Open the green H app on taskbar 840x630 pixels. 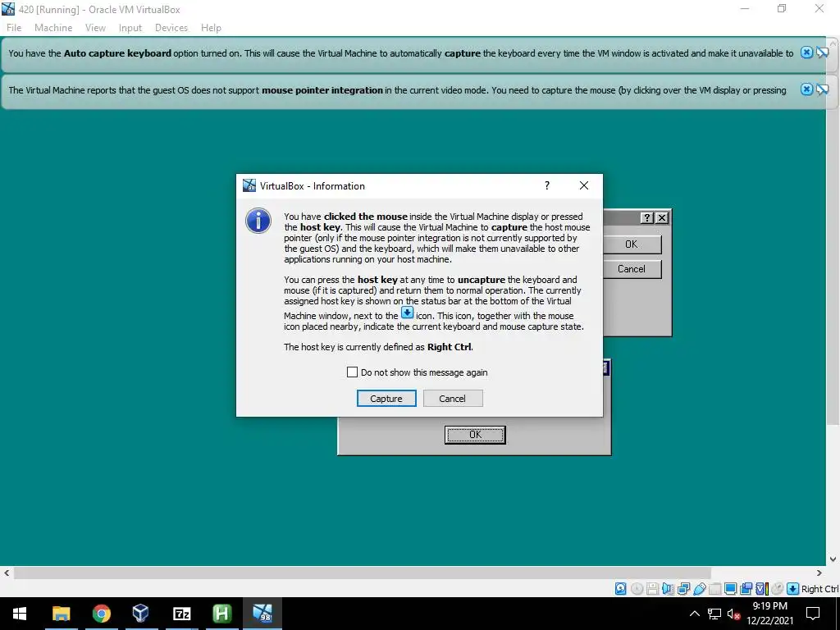pyautogui.click(x=221, y=614)
